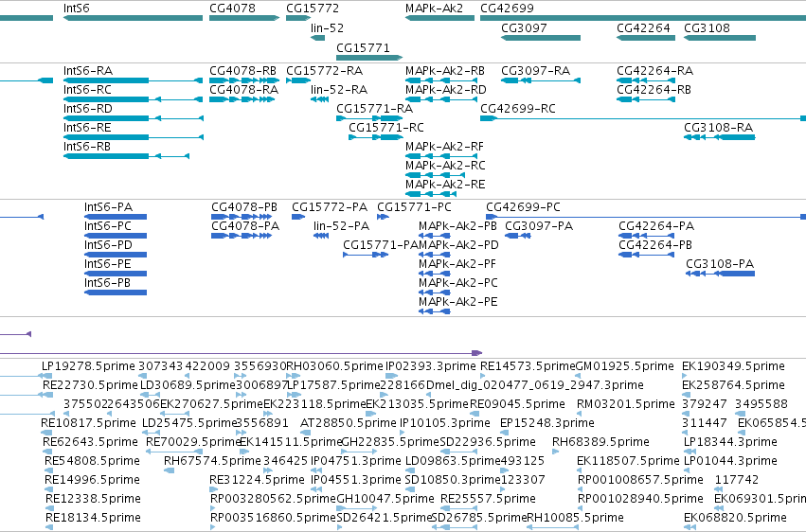
Task: Select EST RE10817.5prime
Action: coord(88,424)
